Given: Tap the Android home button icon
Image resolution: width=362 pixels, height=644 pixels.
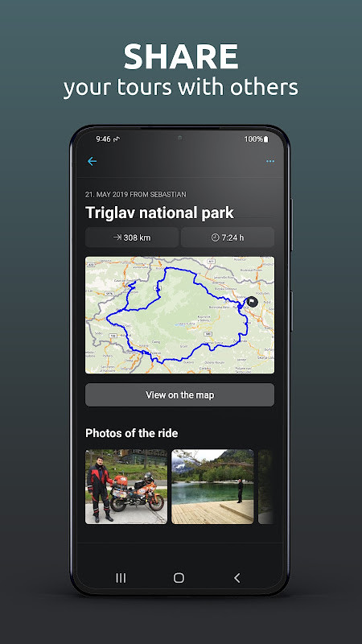Looking at the screenshot, I should 179,578.
